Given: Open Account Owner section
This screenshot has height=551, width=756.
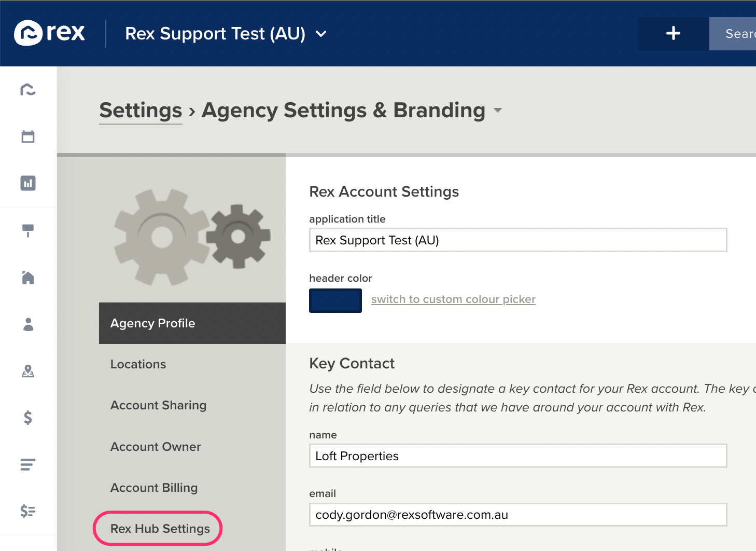Looking at the screenshot, I should click(x=156, y=447).
